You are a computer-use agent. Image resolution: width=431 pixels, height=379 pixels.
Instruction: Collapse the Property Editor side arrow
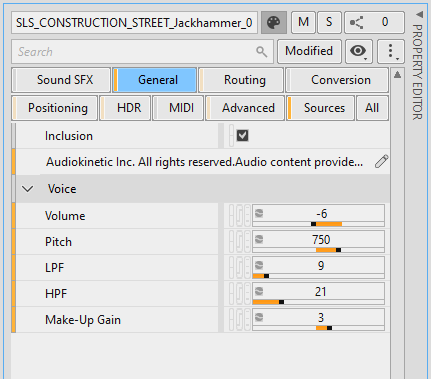(420, 14)
